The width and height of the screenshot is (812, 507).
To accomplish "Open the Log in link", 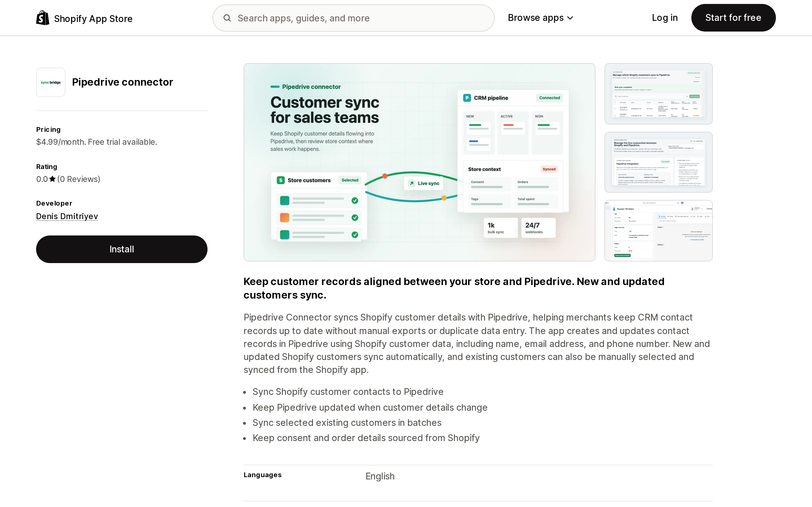I will [x=665, y=18].
